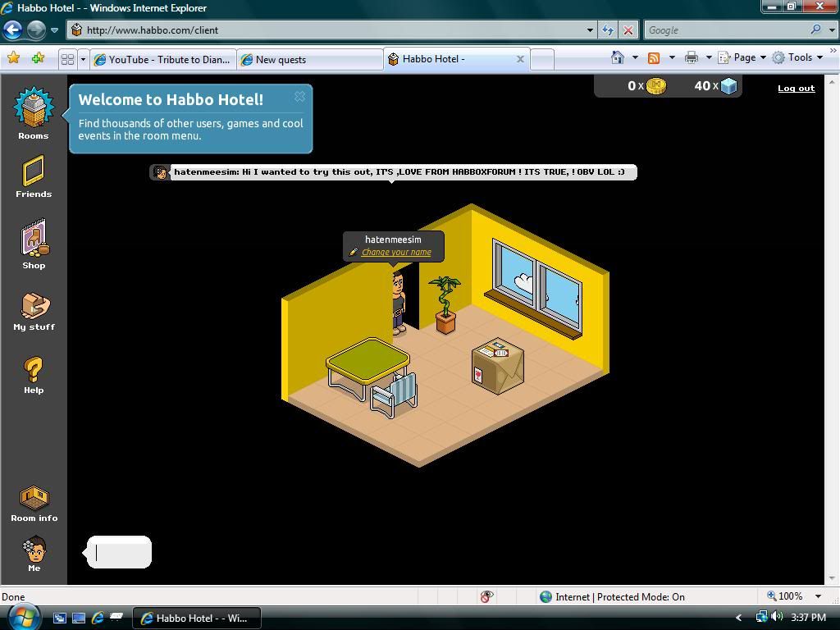Screen dimensions: 840x630
Task: Open the Windows Start button
Action: tap(23, 617)
